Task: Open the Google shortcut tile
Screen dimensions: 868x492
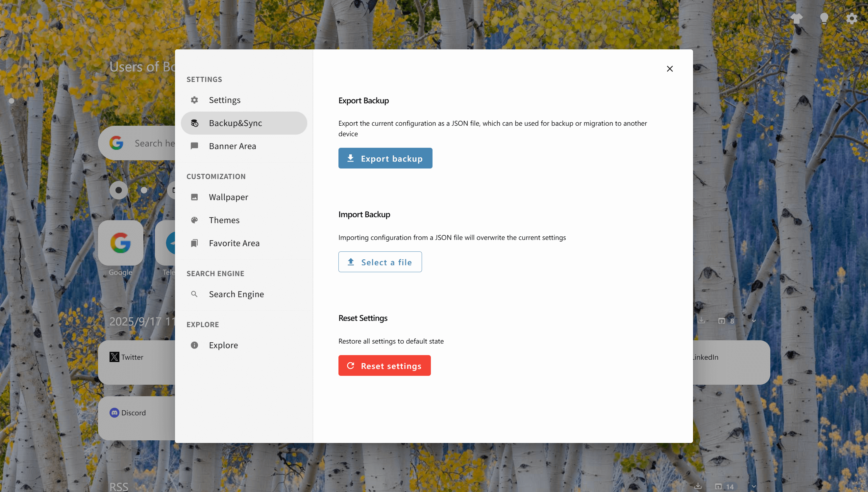Action: tap(120, 243)
